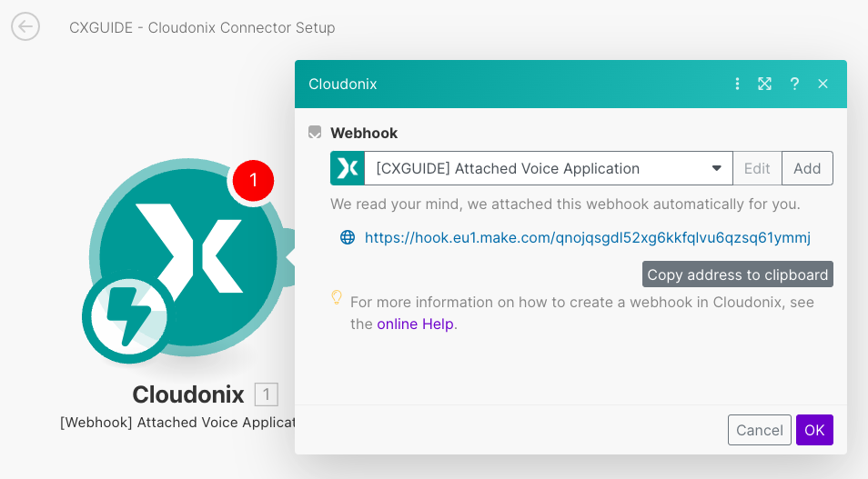Click the red notification badge on the module
The image size is (868, 479).
(x=254, y=180)
